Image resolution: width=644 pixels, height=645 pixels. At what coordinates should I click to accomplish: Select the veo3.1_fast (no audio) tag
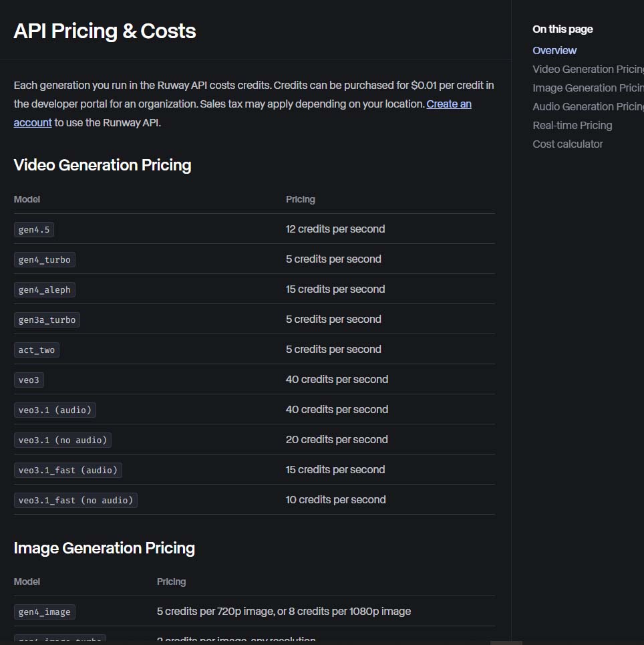click(75, 500)
